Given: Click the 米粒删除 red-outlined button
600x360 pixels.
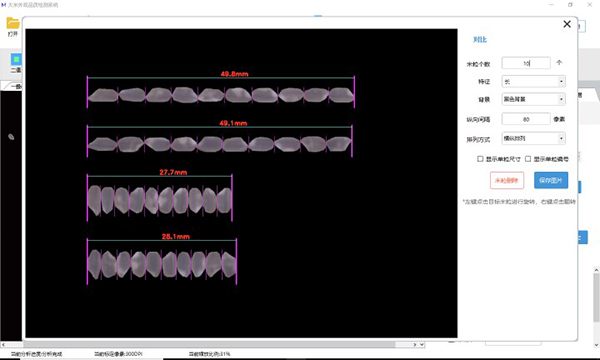Looking at the screenshot, I should pyautogui.click(x=507, y=180).
